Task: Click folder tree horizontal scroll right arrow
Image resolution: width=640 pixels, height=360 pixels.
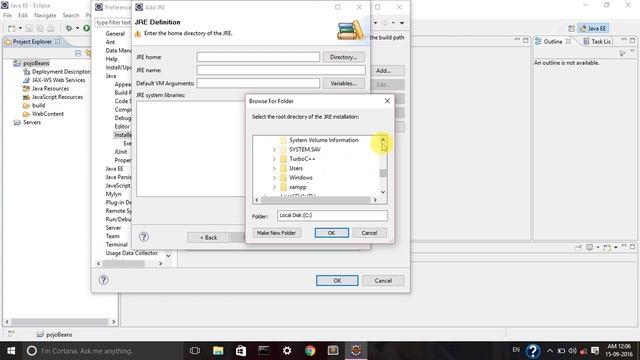Action: click(x=375, y=200)
